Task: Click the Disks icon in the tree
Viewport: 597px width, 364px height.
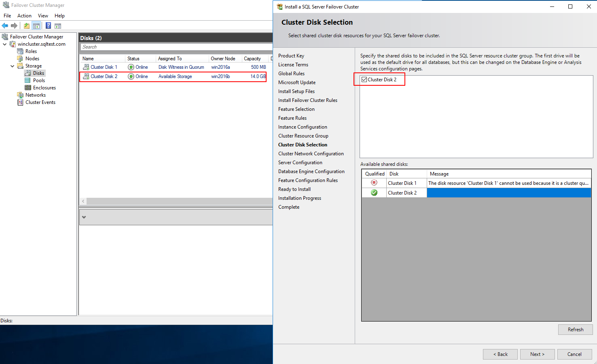Action: click(x=28, y=73)
